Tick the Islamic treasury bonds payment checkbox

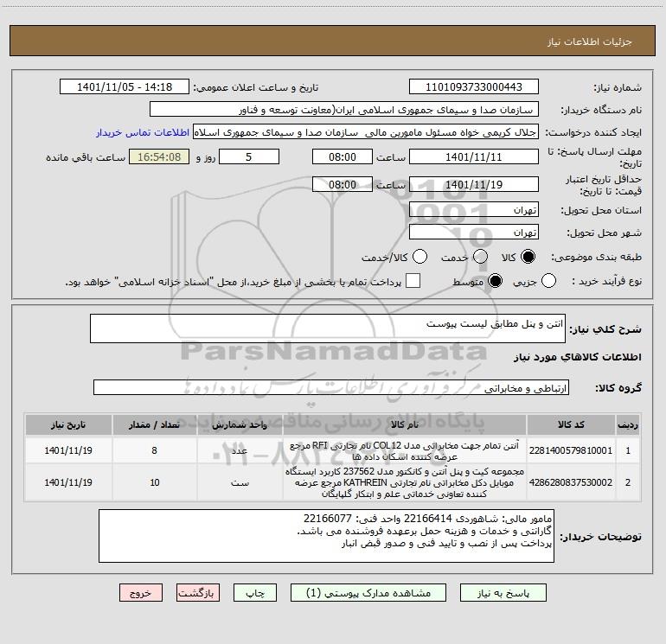tap(413, 281)
